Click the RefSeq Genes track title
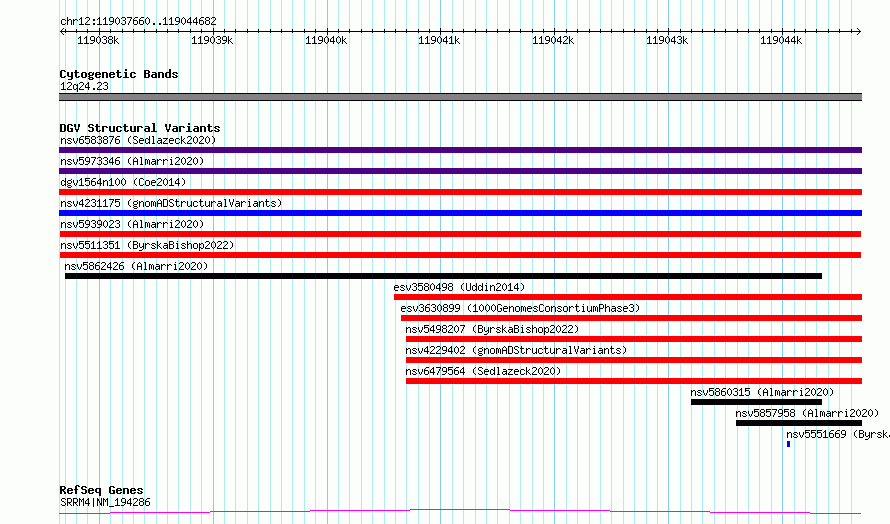Image resolution: width=890 pixels, height=524 pixels. [101, 490]
